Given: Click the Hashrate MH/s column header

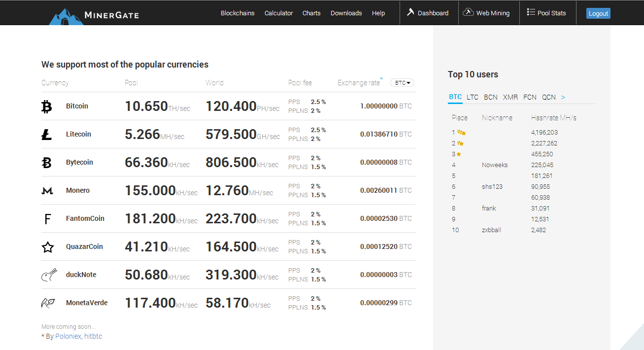Looking at the screenshot, I should click(x=554, y=118).
